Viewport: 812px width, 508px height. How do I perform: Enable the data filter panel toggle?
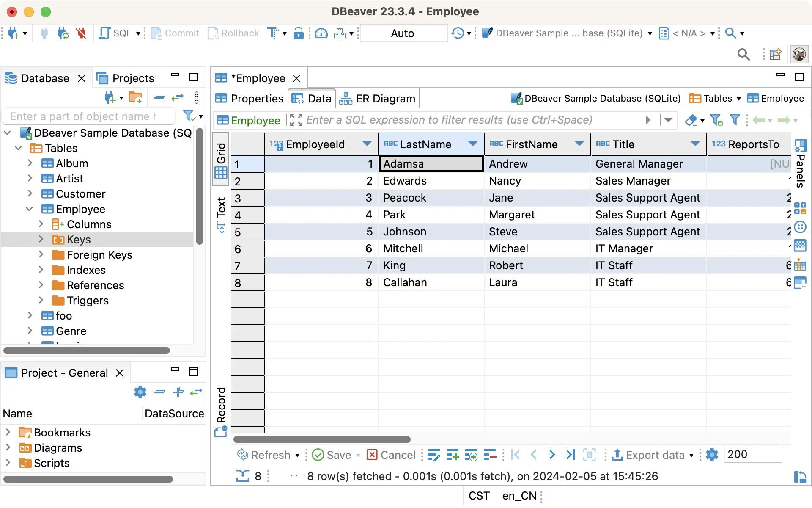[736, 120]
